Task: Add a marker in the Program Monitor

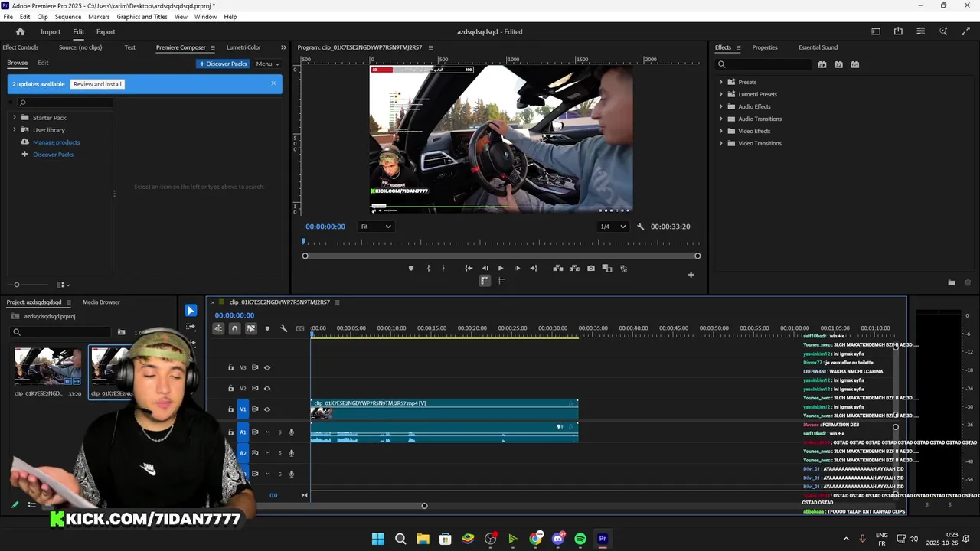Action: click(x=411, y=268)
